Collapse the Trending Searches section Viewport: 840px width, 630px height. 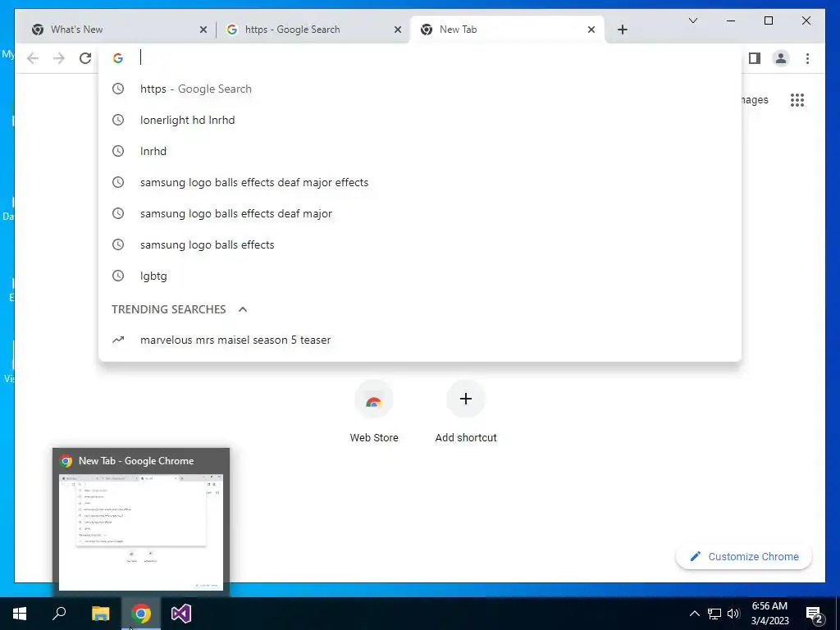(243, 309)
